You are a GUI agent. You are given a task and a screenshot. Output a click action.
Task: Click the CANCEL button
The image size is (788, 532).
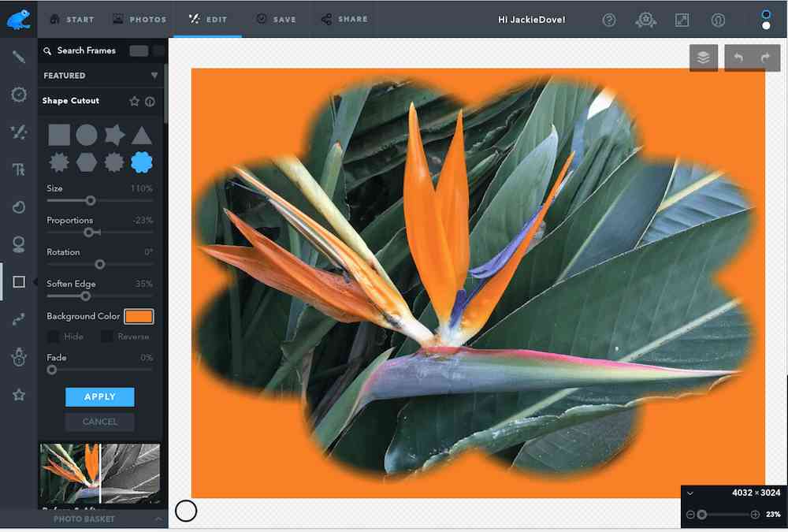100,422
